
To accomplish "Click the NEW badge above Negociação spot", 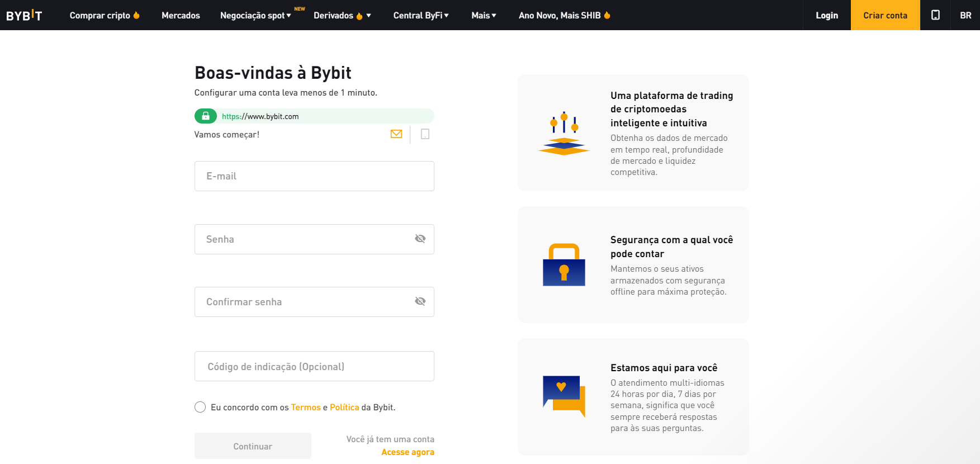I will tap(300, 9).
